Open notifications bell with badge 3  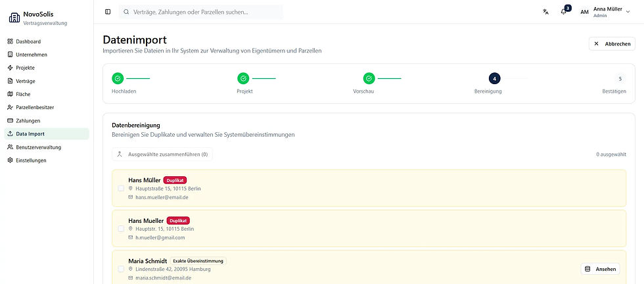(564, 12)
